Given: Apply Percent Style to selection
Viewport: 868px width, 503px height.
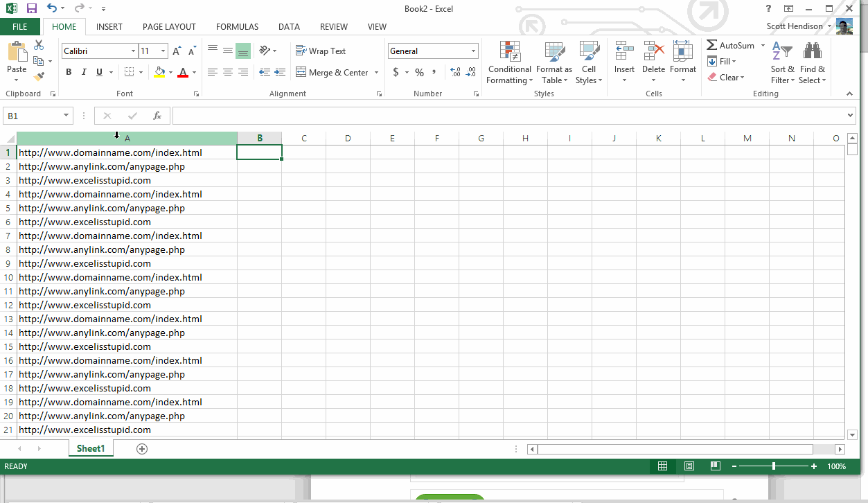Looking at the screenshot, I should tap(418, 72).
